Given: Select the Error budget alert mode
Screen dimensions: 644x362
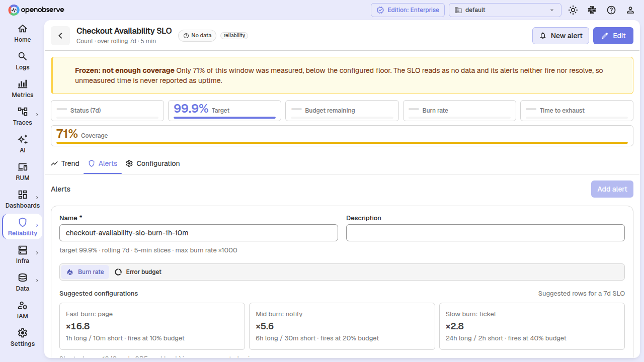Looking at the screenshot, I should pyautogui.click(x=138, y=272).
